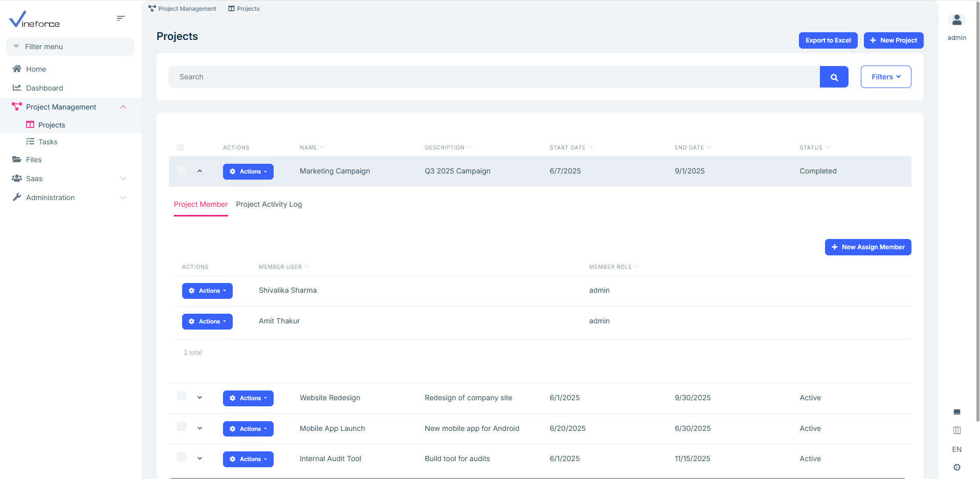Click the New Assign Member button
The height and width of the screenshot is (479, 980).
pyautogui.click(x=867, y=247)
